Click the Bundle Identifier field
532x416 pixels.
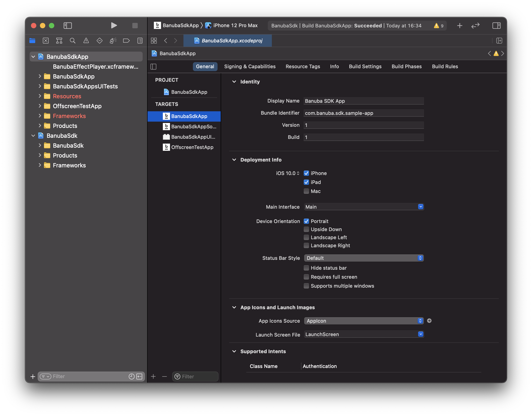pos(364,113)
